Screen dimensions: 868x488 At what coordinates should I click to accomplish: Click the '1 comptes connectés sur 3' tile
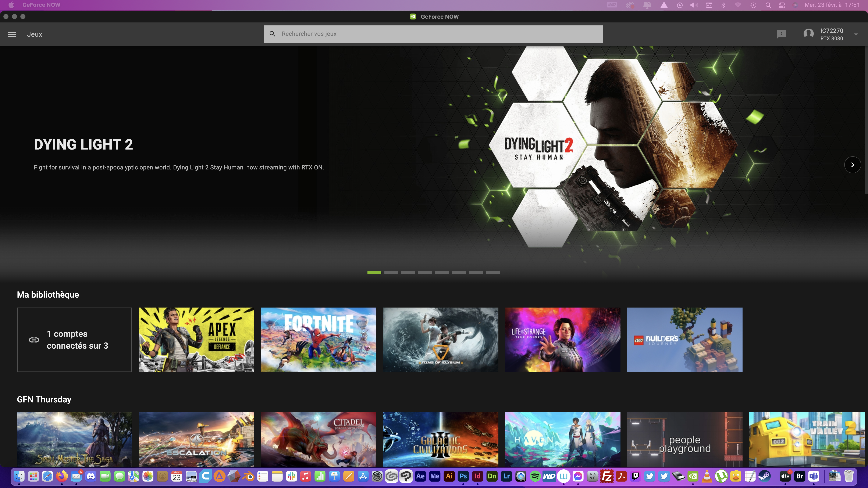click(x=74, y=340)
